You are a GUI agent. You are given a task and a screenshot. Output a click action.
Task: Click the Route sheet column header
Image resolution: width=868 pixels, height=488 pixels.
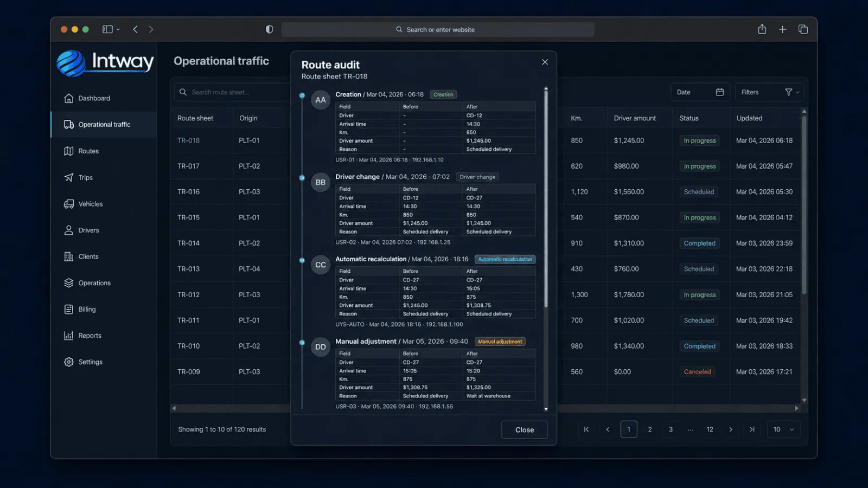(x=195, y=118)
